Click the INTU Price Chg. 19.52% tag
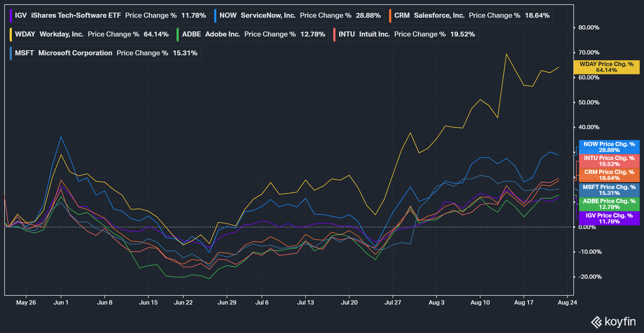 click(x=609, y=161)
